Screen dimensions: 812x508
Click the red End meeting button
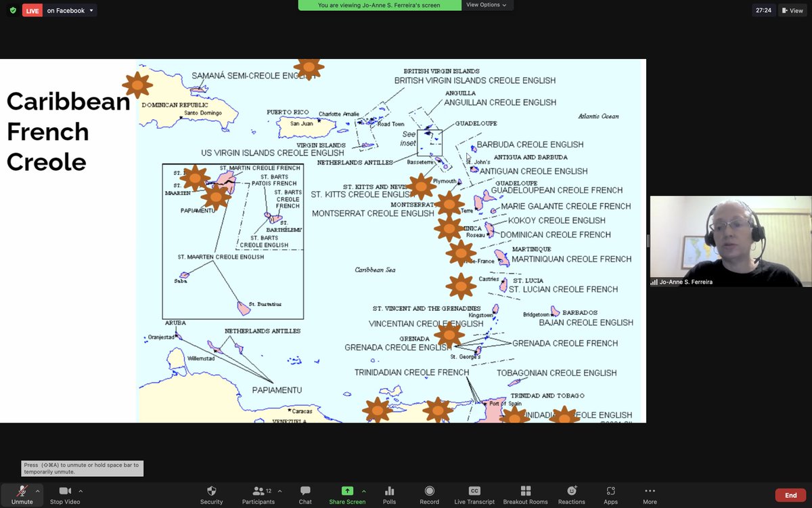(790, 495)
